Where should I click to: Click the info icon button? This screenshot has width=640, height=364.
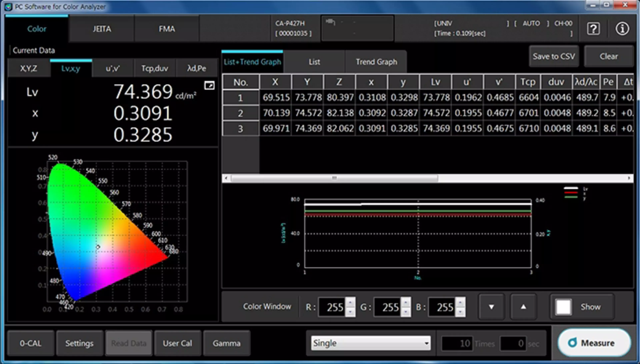623,28
